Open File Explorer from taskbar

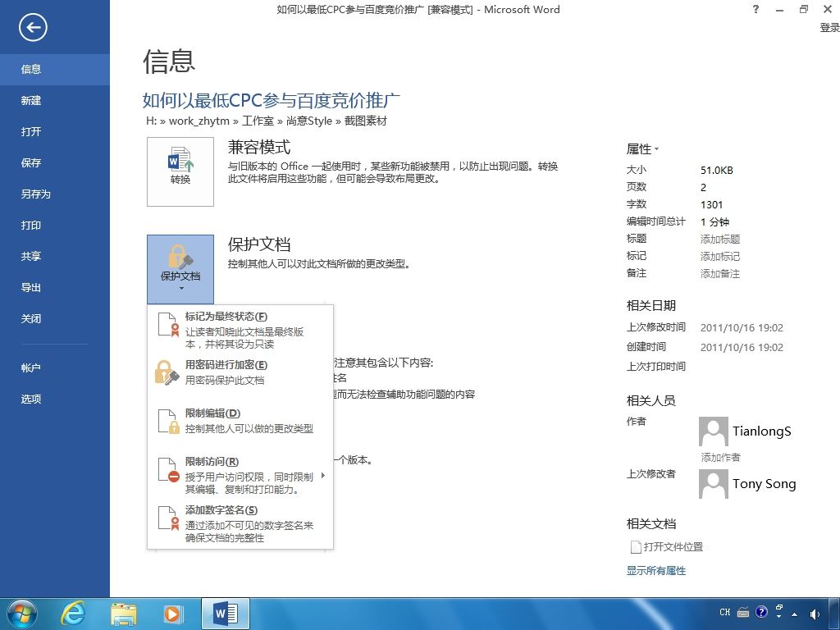tap(123, 614)
